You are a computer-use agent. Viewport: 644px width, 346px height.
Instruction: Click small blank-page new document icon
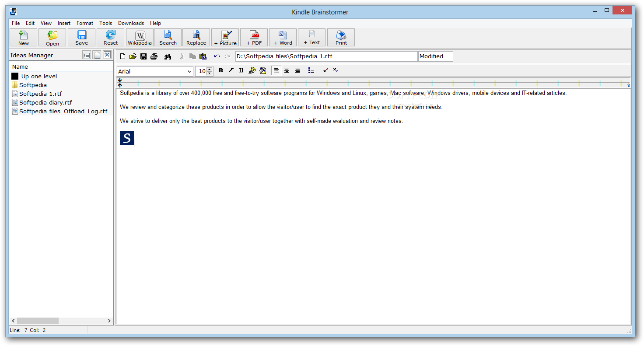122,56
